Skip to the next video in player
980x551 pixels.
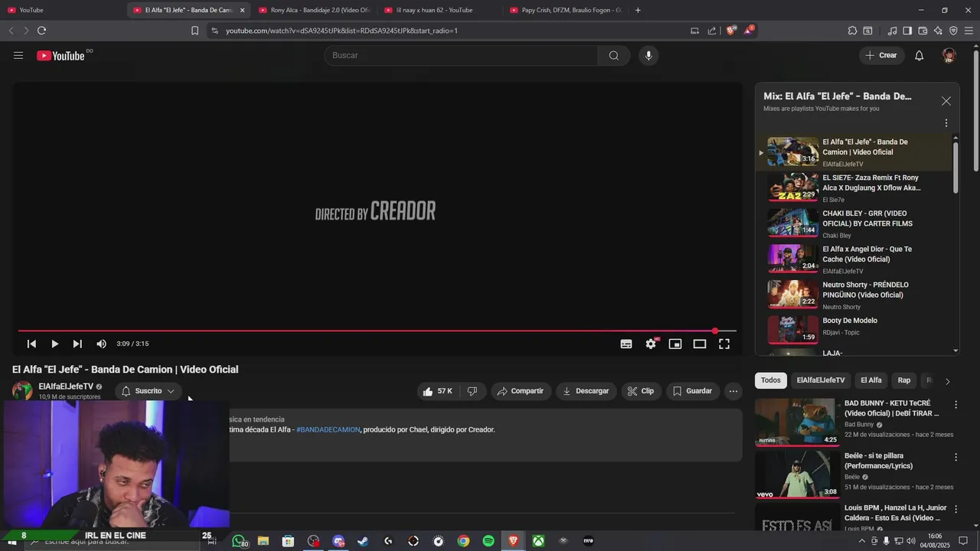tap(77, 344)
